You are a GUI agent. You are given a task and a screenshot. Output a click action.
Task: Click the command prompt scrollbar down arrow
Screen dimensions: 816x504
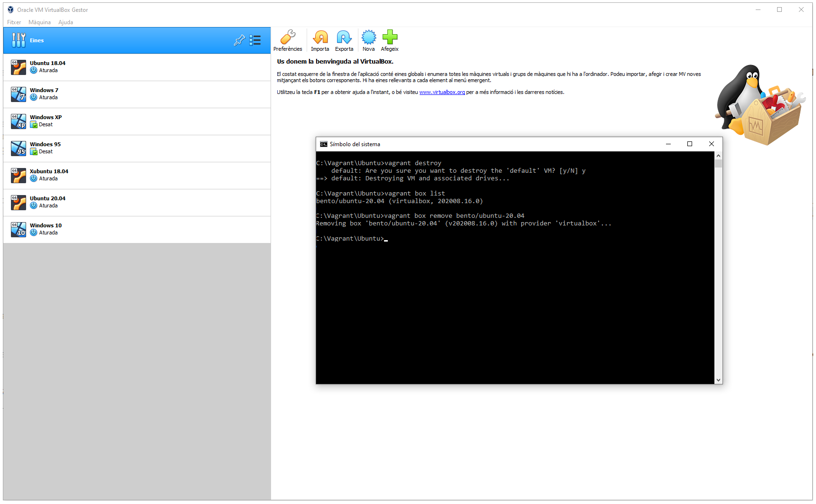[x=718, y=380]
